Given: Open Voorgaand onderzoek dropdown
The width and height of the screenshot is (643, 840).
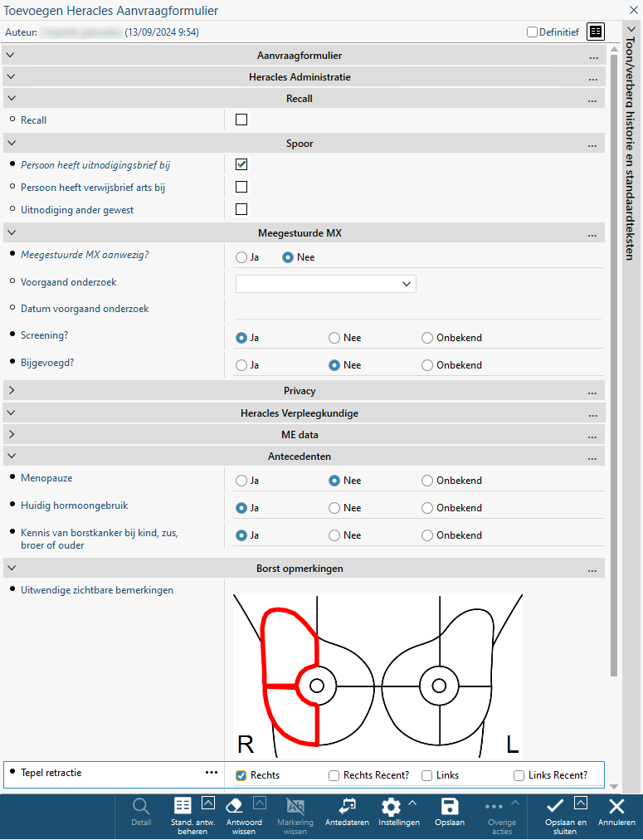Looking at the screenshot, I should pyautogui.click(x=325, y=284).
